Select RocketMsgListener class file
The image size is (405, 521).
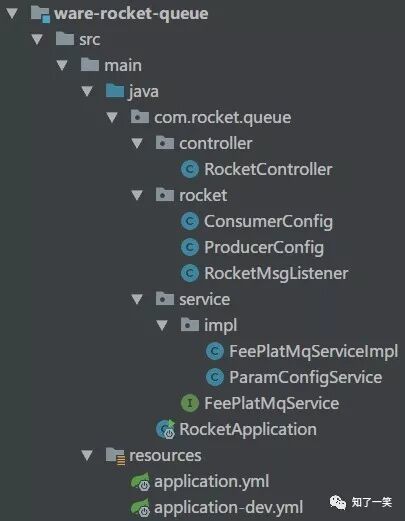(x=276, y=273)
